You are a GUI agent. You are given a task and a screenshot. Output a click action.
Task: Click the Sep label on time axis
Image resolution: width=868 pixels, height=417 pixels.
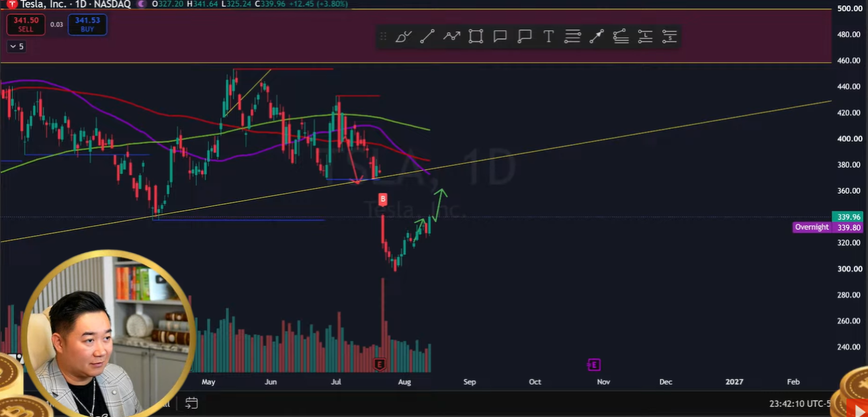point(470,382)
